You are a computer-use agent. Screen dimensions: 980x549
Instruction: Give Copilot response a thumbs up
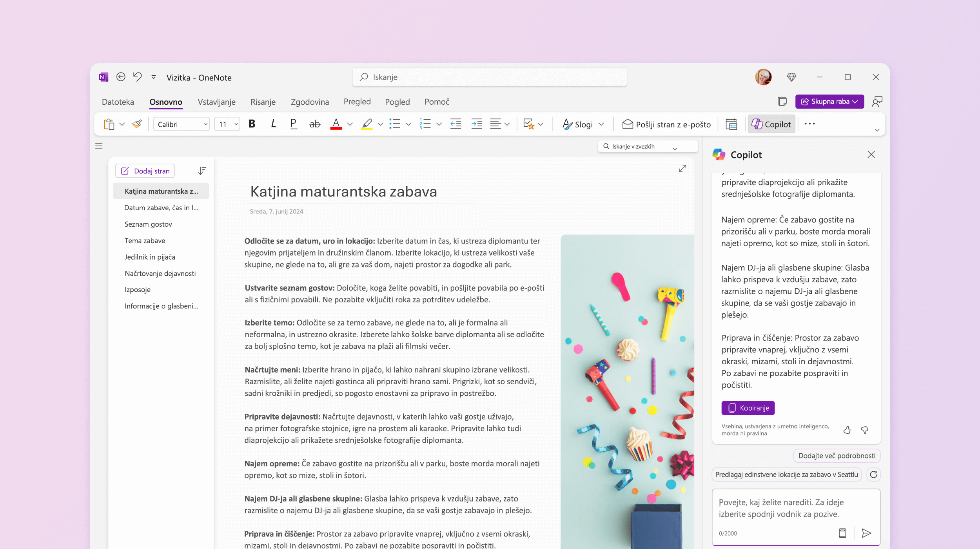(847, 430)
